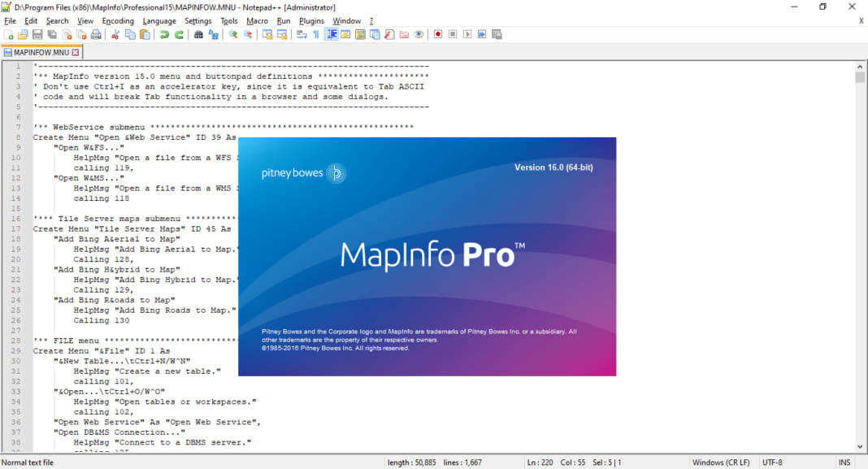Click the 'length : 50,885' status entry
This screenshot has width=868, height=469.
point(411,462)
